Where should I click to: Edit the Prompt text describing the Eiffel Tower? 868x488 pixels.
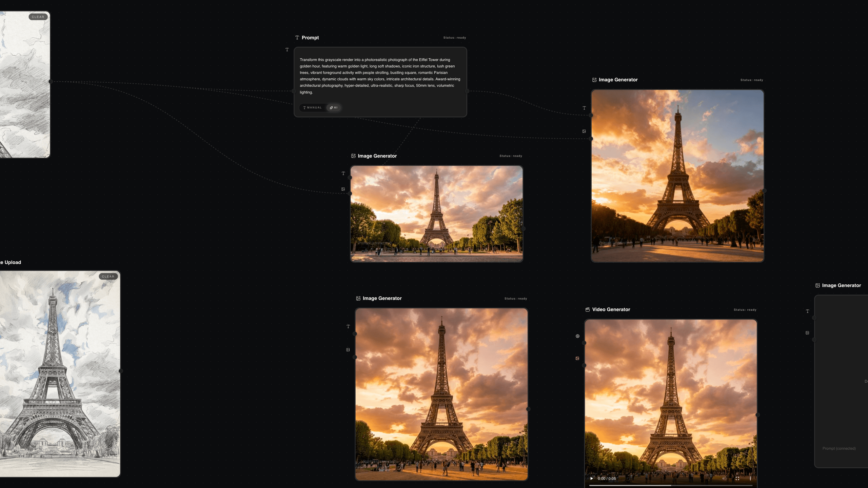point(380,76)
